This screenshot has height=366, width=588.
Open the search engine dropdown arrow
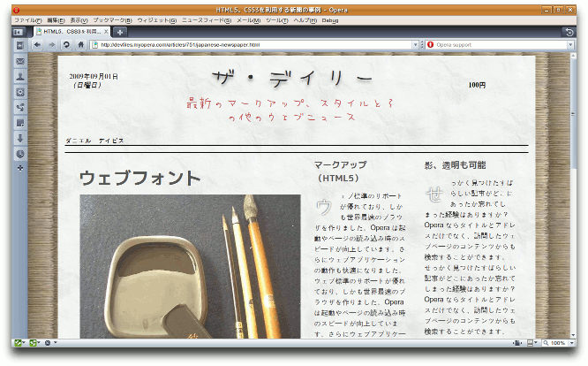(570, 45)
